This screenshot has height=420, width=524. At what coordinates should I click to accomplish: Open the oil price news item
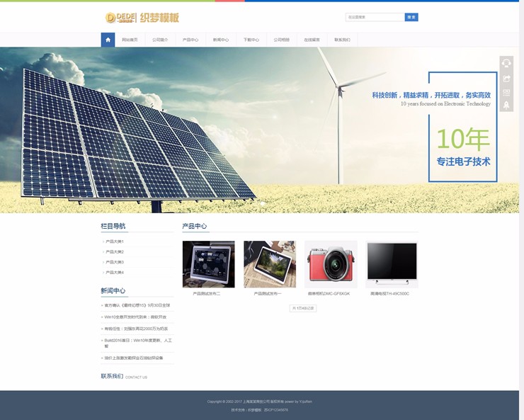(x=134, y=358)
